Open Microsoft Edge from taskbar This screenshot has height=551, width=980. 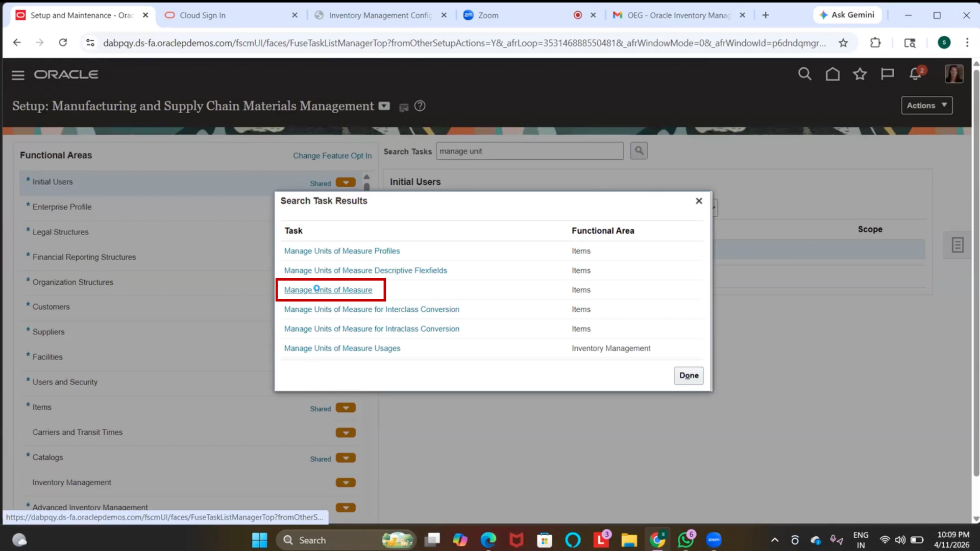488,540
